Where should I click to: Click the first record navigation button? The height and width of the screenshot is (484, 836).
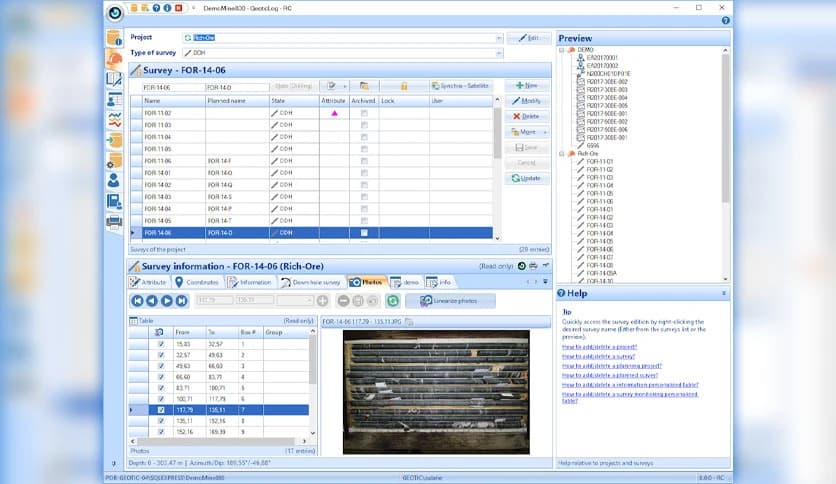coord(137,300)
